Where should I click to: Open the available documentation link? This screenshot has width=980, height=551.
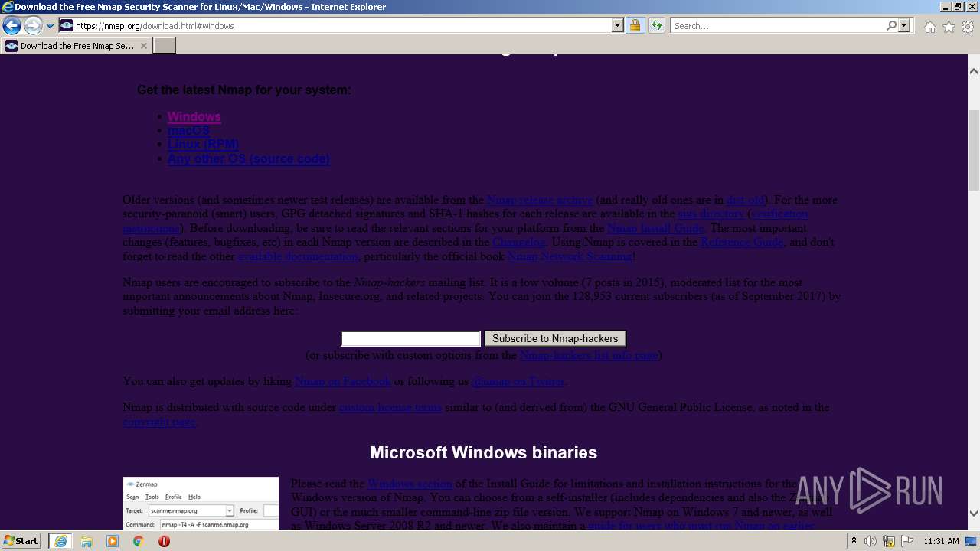click(x=299, y=256)
